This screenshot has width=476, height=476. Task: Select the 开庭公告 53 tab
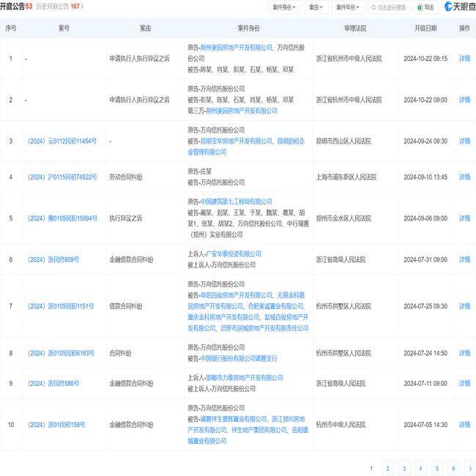click(16, 7)
